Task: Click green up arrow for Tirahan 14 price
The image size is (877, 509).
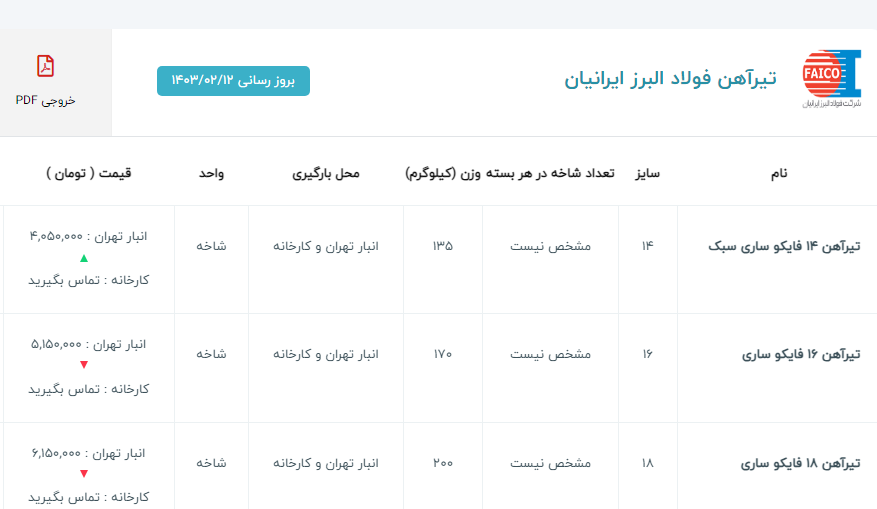Action: click(84, 258)
